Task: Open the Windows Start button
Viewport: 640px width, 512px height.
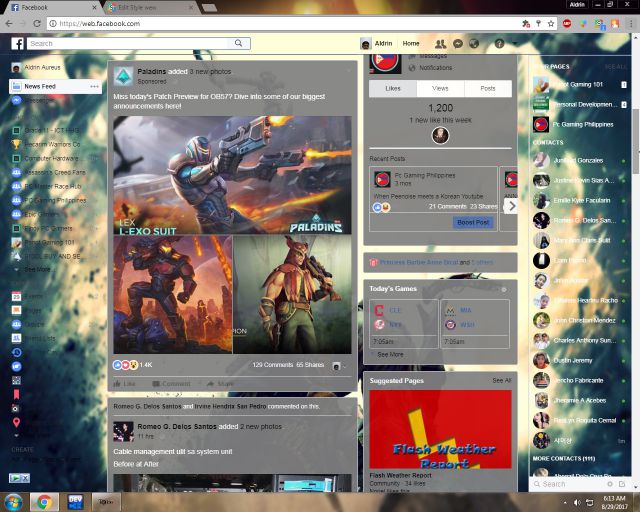Action: point(13,502)
